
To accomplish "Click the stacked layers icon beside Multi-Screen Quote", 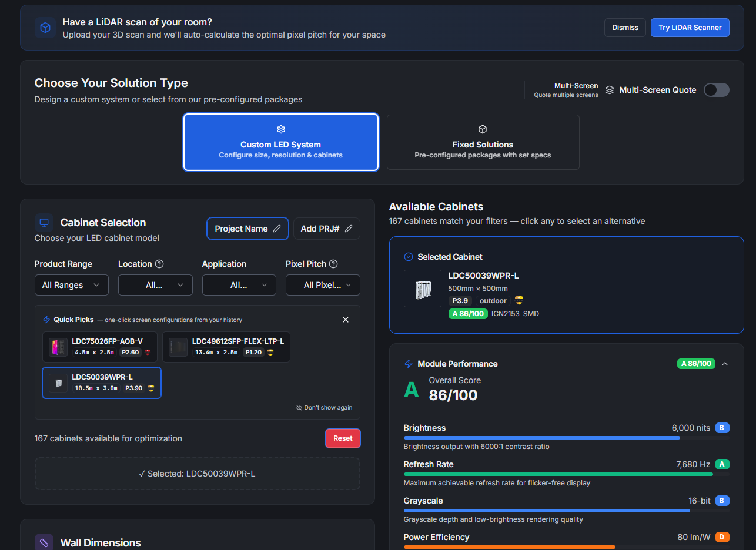I will coord(609,90).
